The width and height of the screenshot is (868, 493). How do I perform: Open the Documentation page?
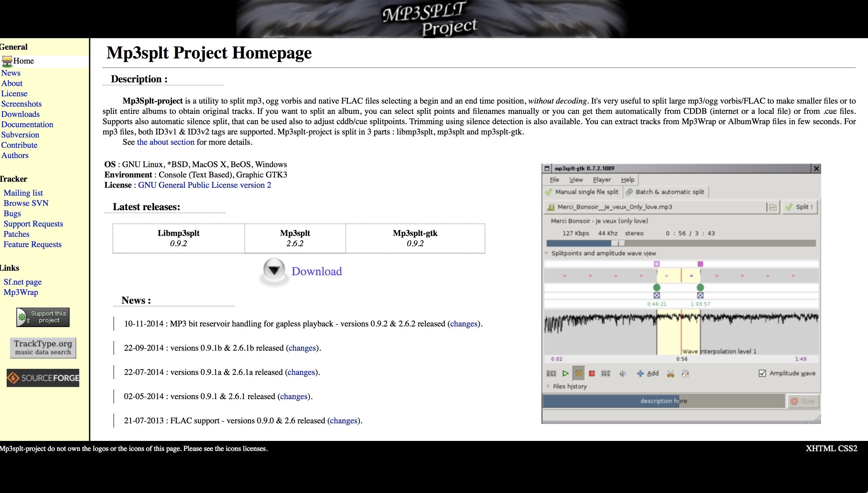pos(27,124)
